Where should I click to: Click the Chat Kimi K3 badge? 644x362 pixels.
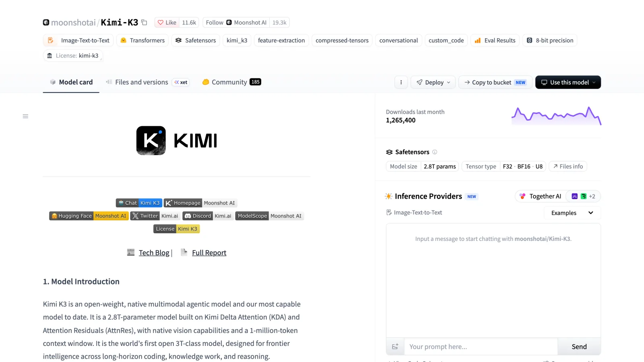tap(139, 203)
